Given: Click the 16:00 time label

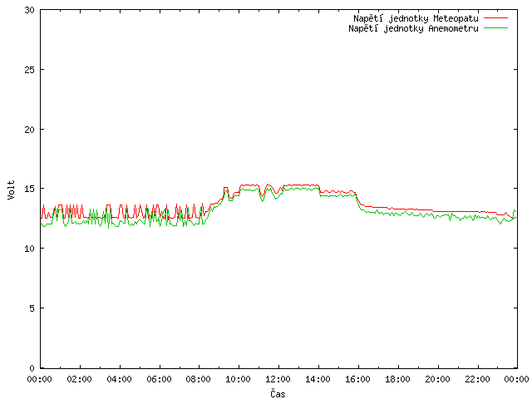Looking at the screenshot, I should [357, 379].
